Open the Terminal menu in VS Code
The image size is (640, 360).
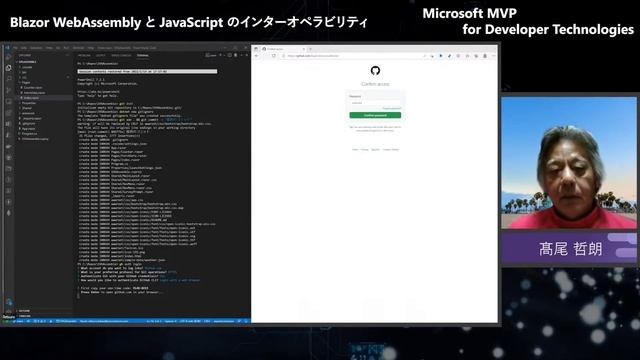coord(78,48)
